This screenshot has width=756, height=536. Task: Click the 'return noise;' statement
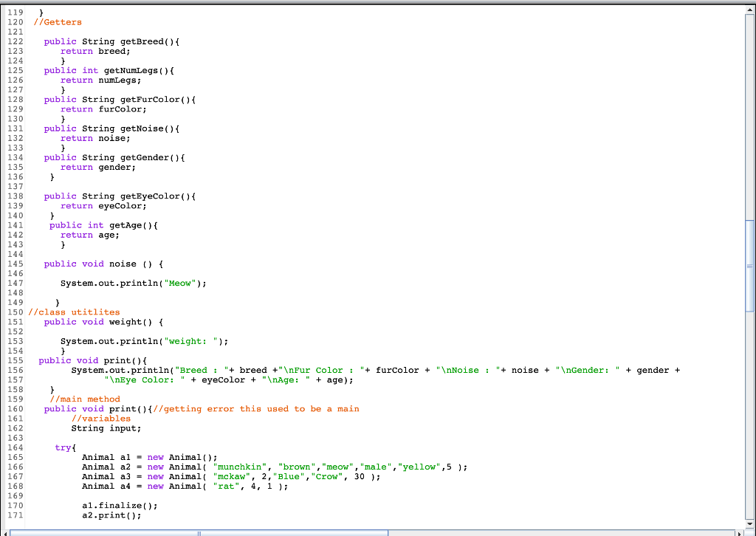pos(95,138)
